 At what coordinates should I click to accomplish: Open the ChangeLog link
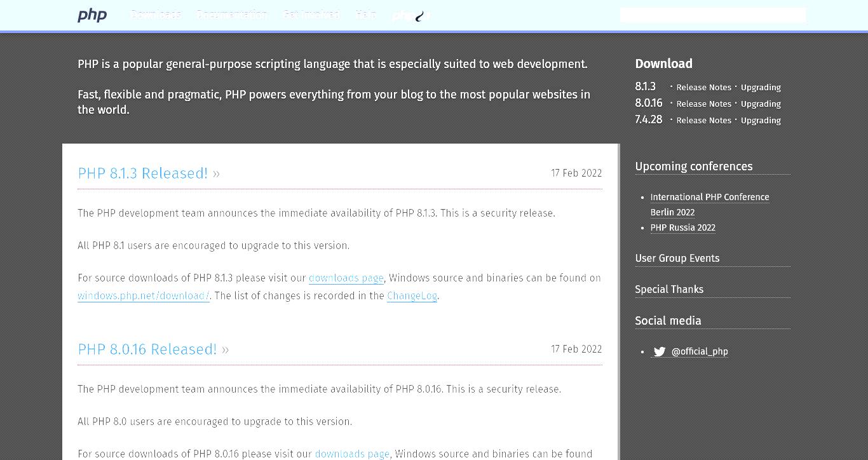tap(412, 296)
